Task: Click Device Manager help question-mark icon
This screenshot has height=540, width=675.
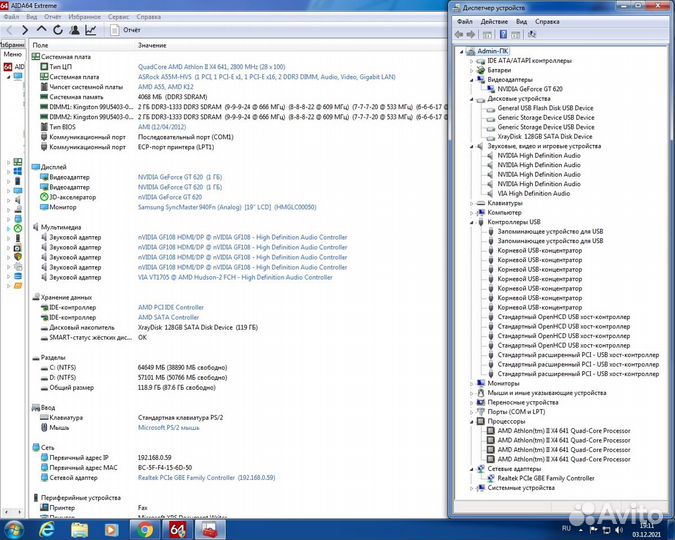Action: 503,34
